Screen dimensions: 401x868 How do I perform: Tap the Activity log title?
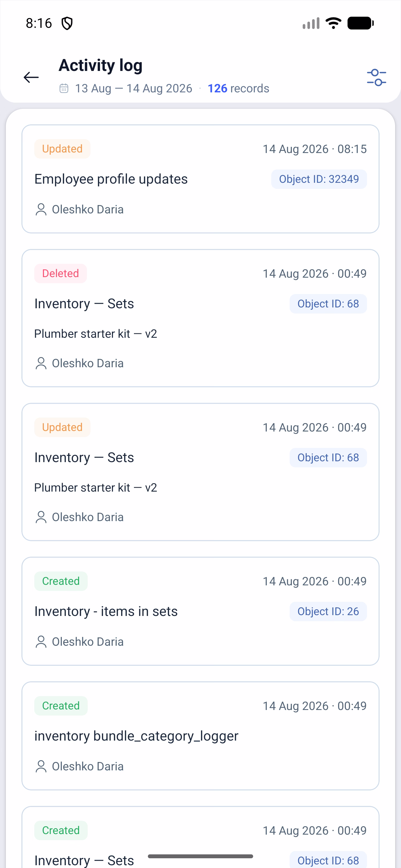click(101, 65)
